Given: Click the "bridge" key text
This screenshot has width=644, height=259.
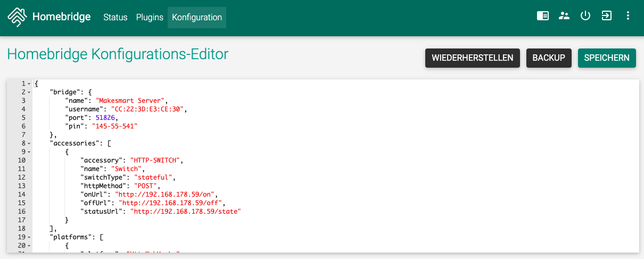Looking at the screenshot, I should click(64, 92).
